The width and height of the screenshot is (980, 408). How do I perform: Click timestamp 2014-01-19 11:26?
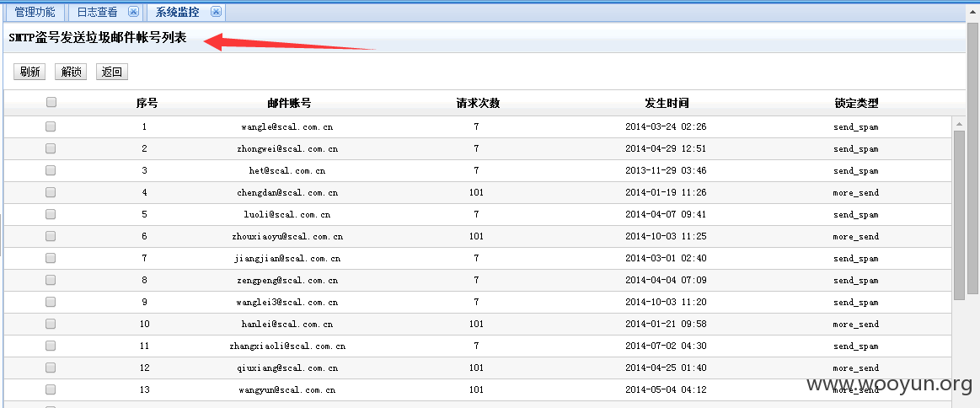tap(666, 192)
